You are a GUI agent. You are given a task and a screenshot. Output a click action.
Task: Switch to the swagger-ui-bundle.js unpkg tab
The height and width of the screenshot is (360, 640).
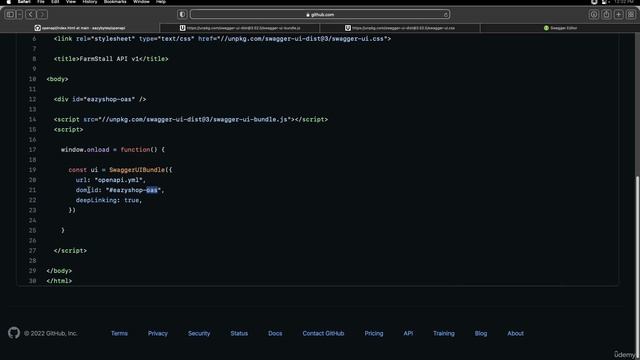pyautogui.click(x=240, y=28)
